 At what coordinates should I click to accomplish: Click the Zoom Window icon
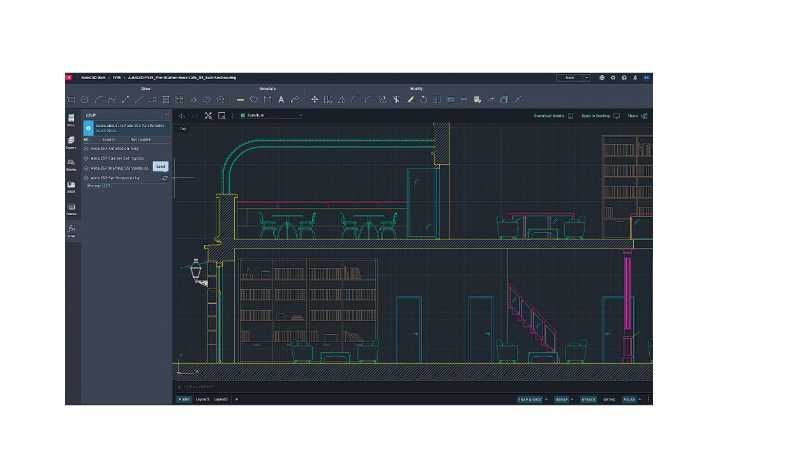pyautogui.click(x=222, y=116)
